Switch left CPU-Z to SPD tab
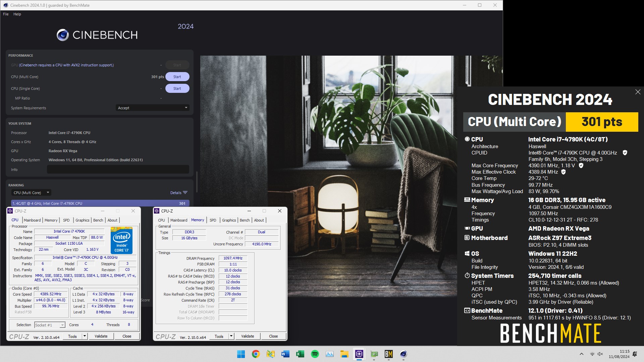 coord(66,220)
